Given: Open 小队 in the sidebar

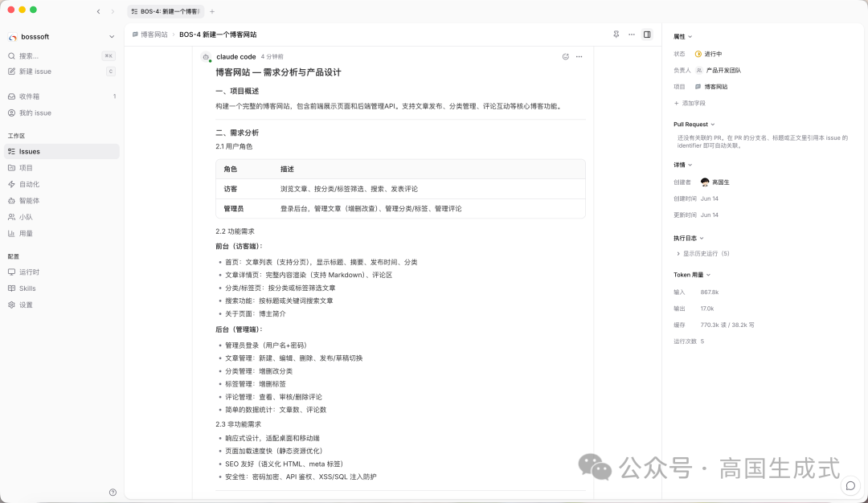Looking at the screenshot, I should 61,218.
